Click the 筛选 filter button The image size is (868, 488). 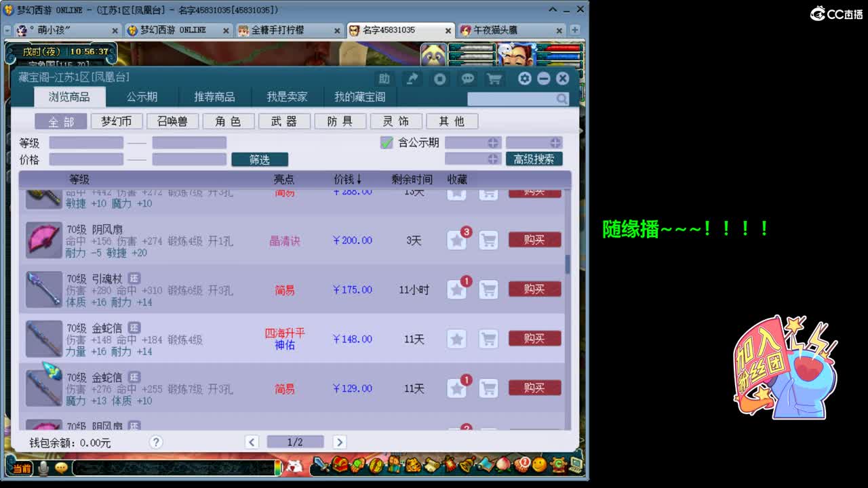point(260,159)
